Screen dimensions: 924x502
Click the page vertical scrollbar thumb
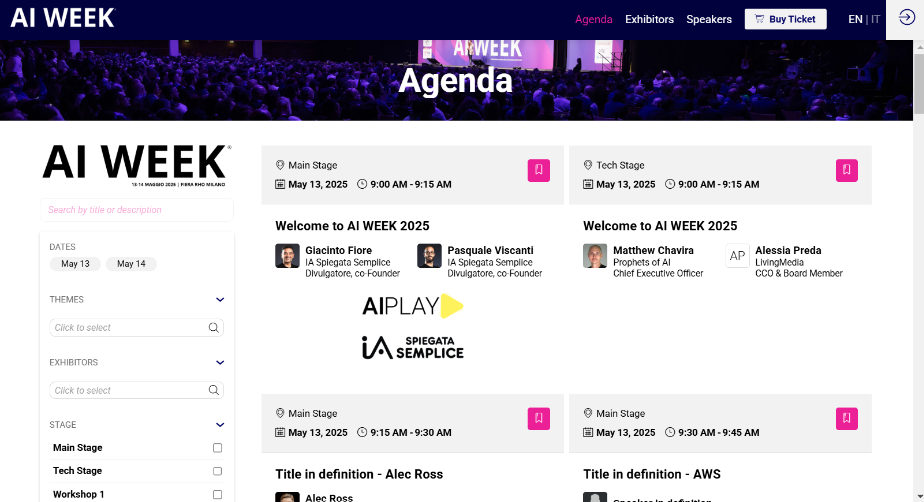[x=918, y=82]
